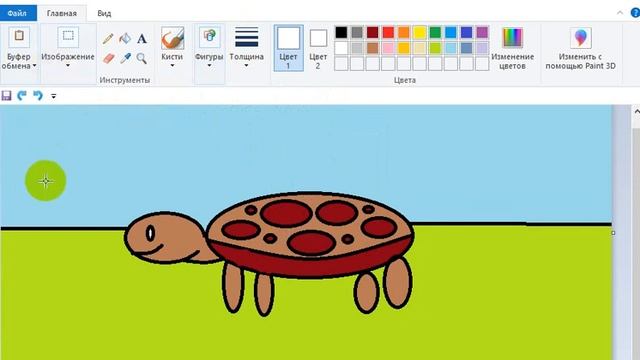Pick the brown color swatch
Image resolution: width=640 pixels, height=360 pixels.
click(373, 48)
